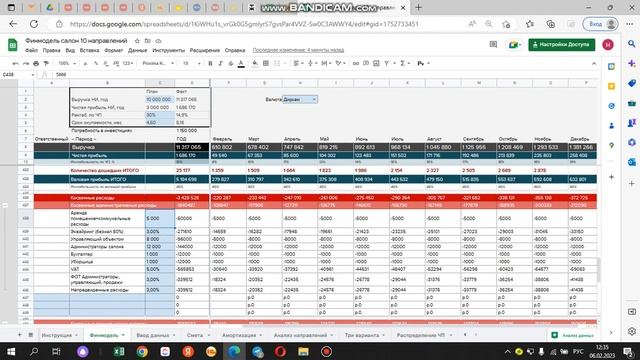This screenshot has width=640, height=360.
Task: Open the comment history icon
Action: tap(493, 44)
